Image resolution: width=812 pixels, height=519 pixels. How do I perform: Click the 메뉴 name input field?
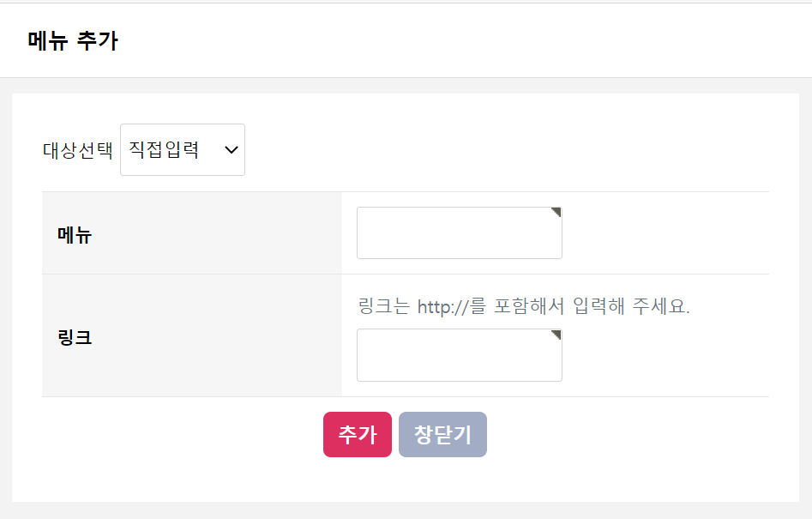(459, 232)
